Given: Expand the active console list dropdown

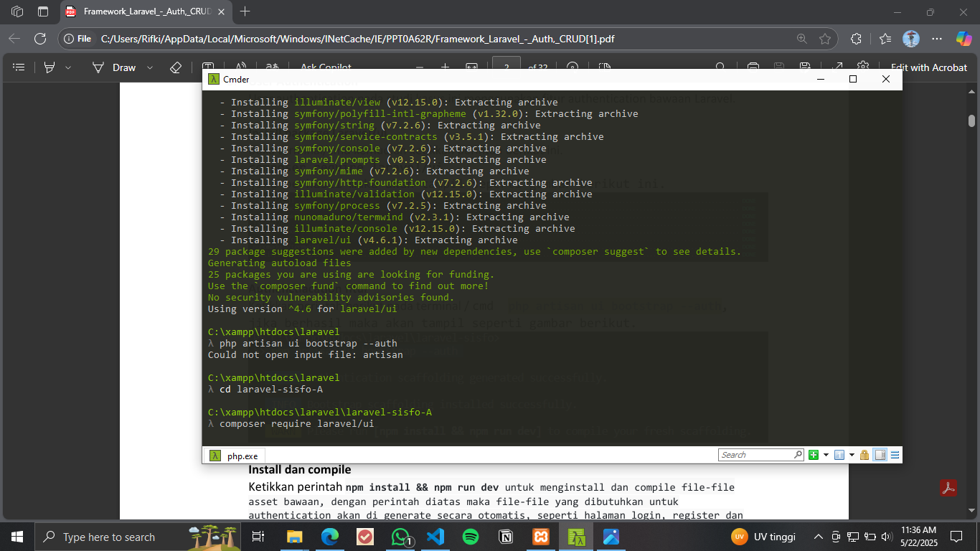Looking at the screenshot, I should point(852,455).
